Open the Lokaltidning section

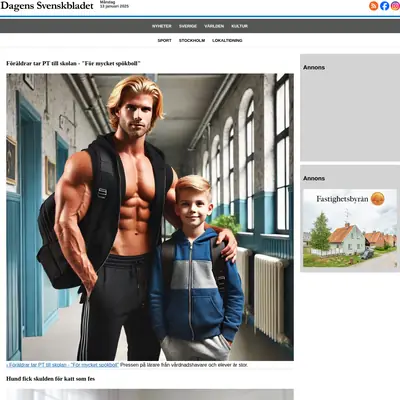(x=227, y=40)
